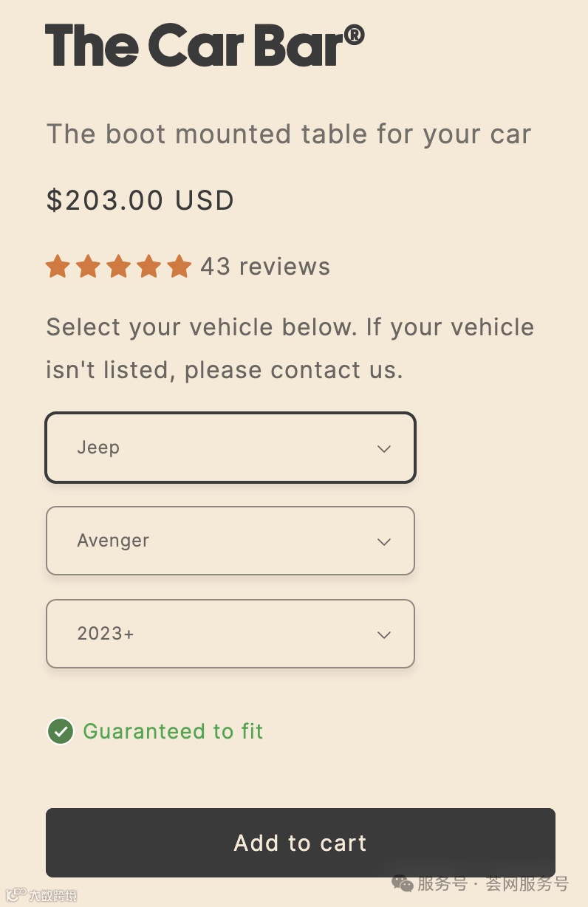Click the fourth rating star
This screenshot has height=907, width=588.
[x=148, y=267]
